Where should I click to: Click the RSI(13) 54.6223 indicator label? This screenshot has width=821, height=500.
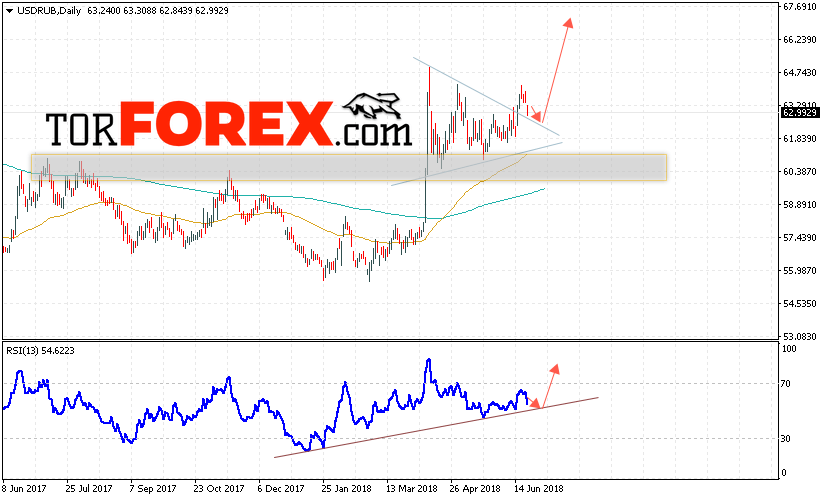coord(40,351)
